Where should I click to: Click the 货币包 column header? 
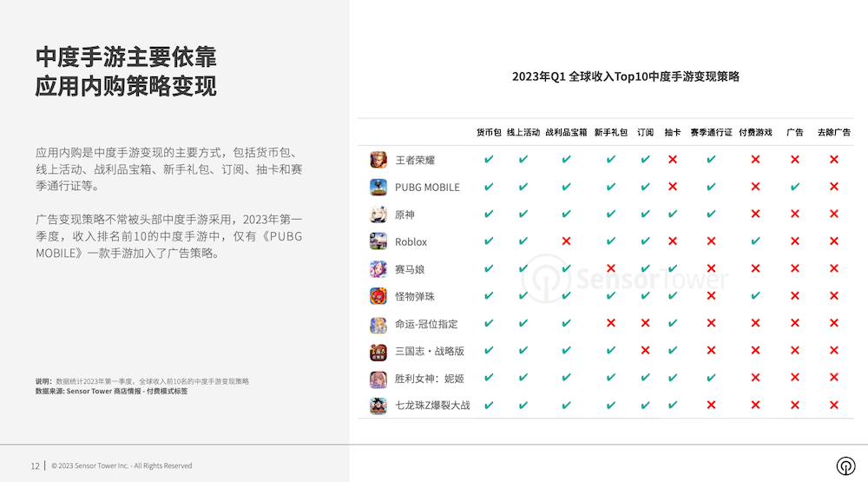pos(489,133)
